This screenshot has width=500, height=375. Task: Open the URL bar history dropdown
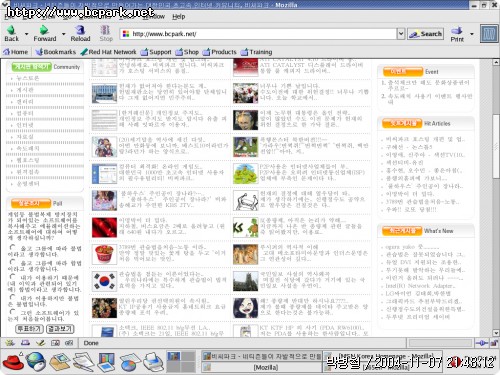click(401, 34)
